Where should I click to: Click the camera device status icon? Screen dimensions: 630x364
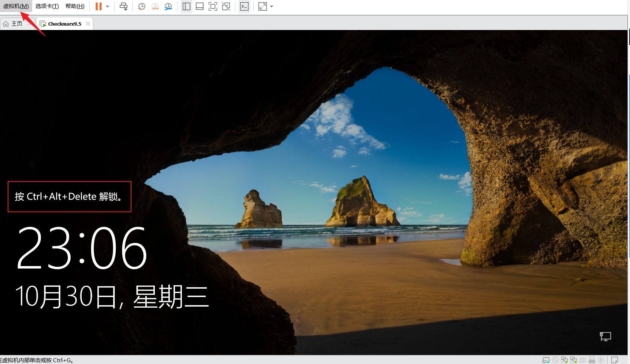[x=583, y=360]
